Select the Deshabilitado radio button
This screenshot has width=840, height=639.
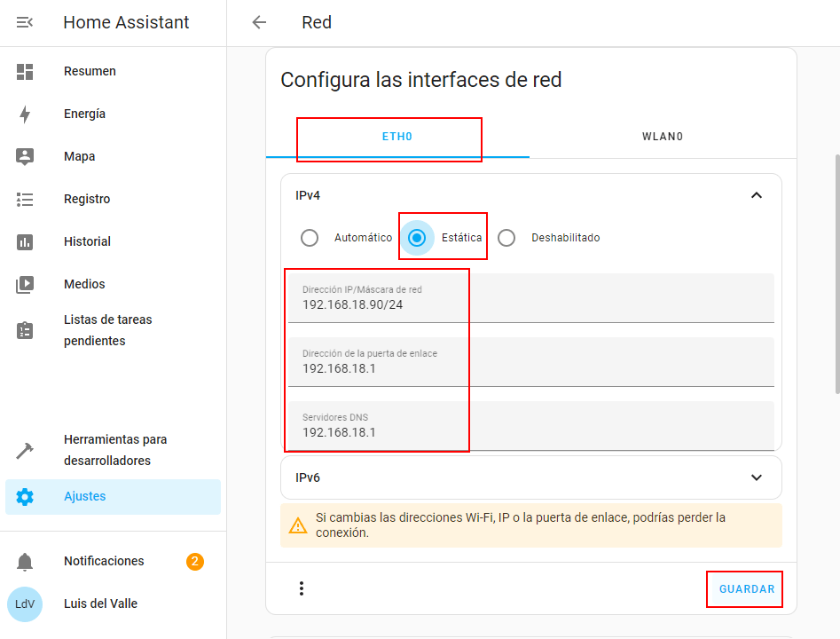(506, 238)
